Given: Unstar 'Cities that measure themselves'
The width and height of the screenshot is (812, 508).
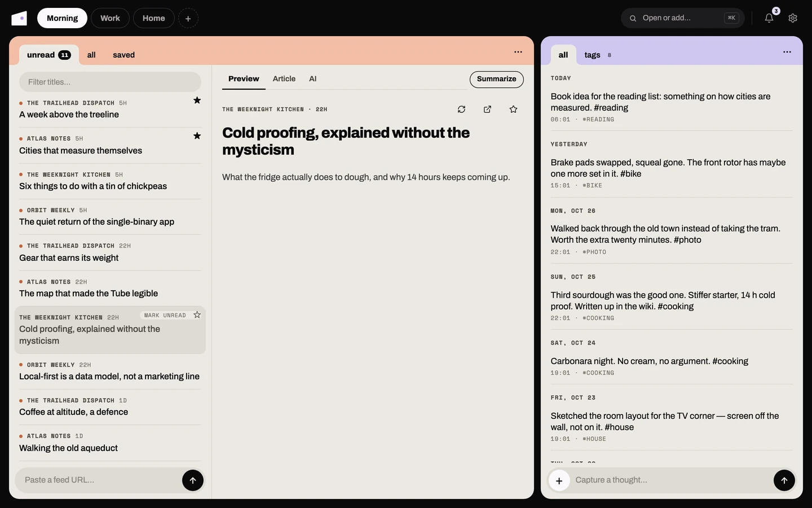Looking at the screenshot, I should coord(197,136).
